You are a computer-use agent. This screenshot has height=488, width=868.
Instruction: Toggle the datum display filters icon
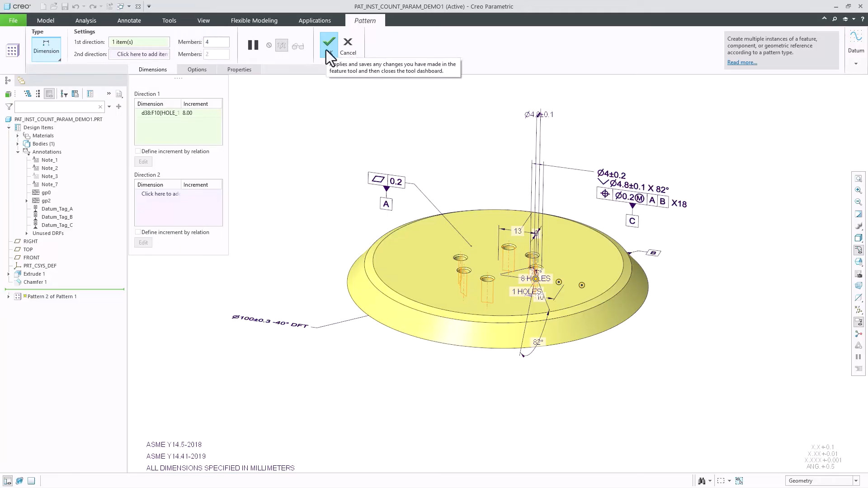tap(858, 310)
